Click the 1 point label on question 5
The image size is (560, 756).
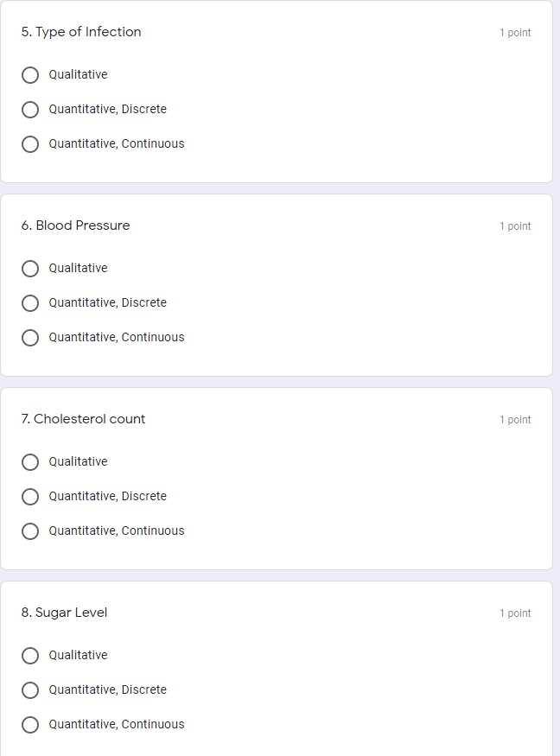pyautogui.click(x=516, y=32)
